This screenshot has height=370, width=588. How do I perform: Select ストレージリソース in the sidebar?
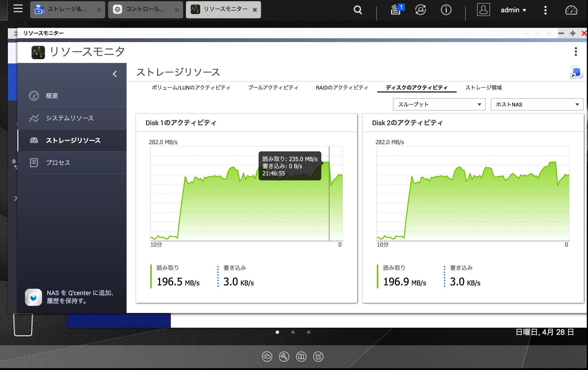[x=72, y=140]
